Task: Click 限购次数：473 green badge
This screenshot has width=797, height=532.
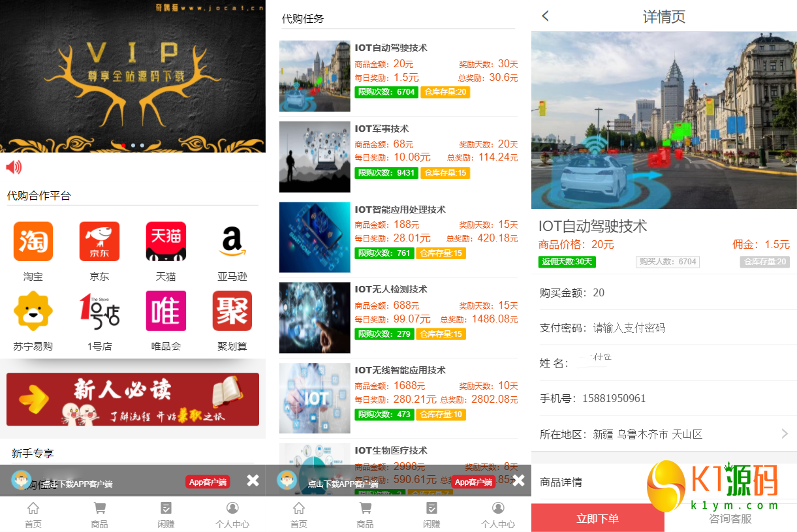Action: 384,415
